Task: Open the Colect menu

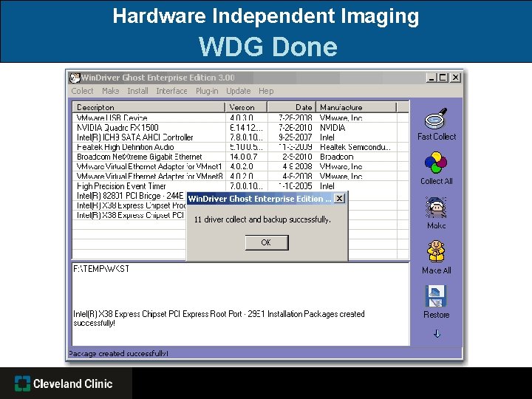Action: click(82, 91)
